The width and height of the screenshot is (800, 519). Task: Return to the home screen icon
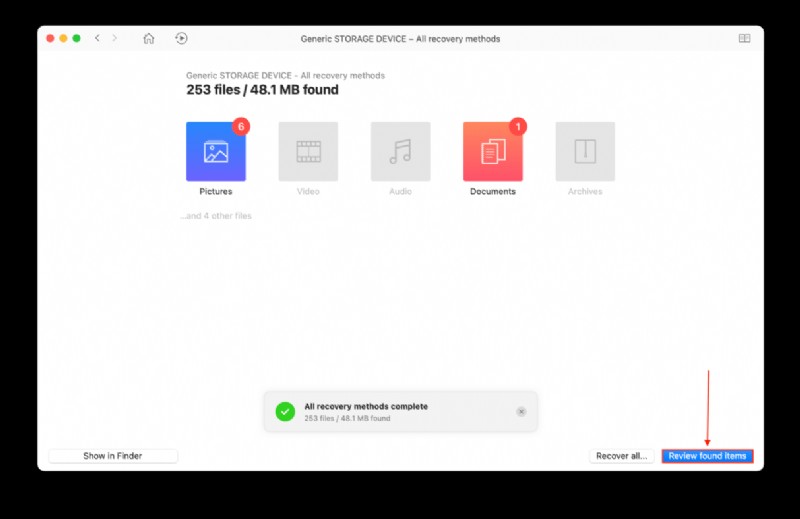click(148, 38)
